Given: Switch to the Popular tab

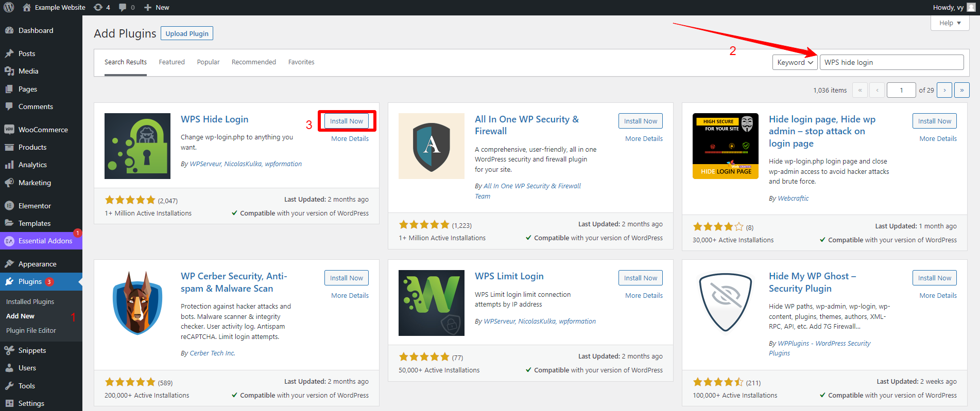Looking at the screenshot, I should coord(208,62).
